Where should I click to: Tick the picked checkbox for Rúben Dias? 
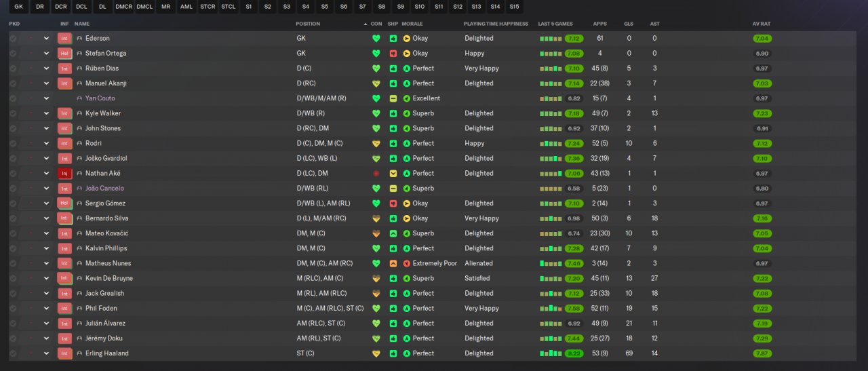[13, 69]
